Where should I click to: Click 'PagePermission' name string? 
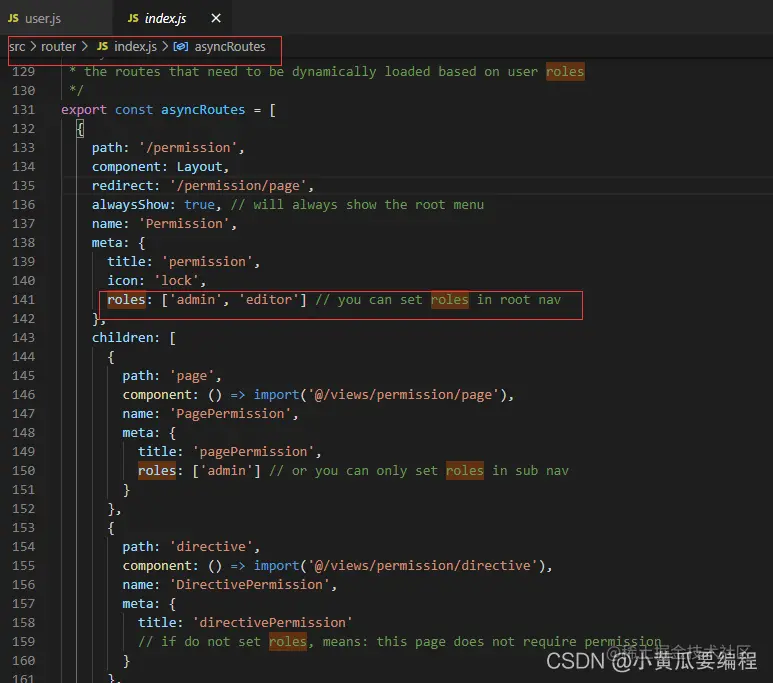tap(230, 413)
